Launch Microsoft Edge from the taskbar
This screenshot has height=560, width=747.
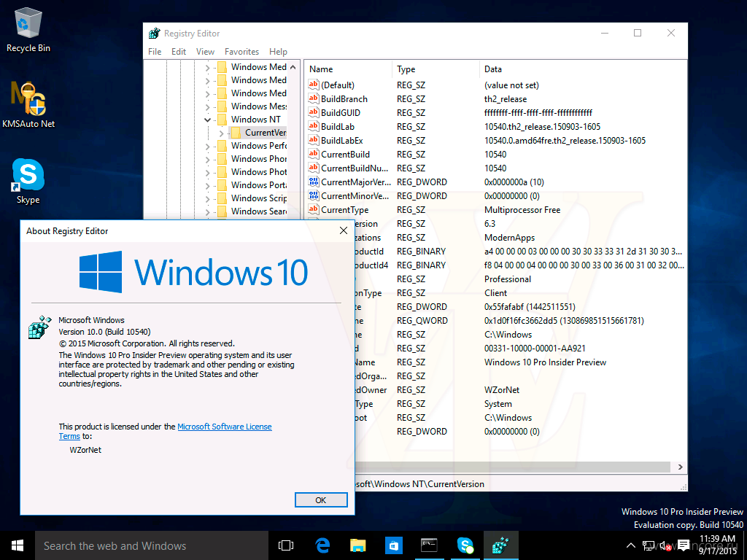pos(322,545)
